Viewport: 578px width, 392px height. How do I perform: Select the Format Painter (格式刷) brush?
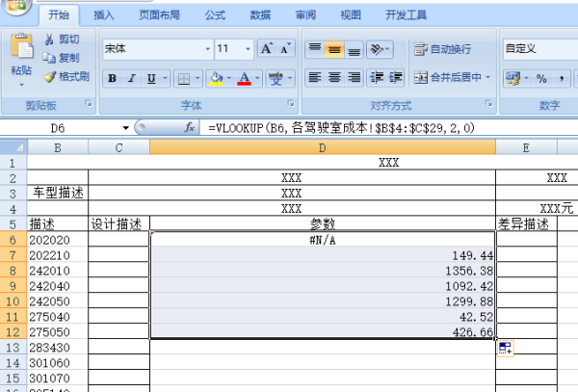tap(49, 77)
